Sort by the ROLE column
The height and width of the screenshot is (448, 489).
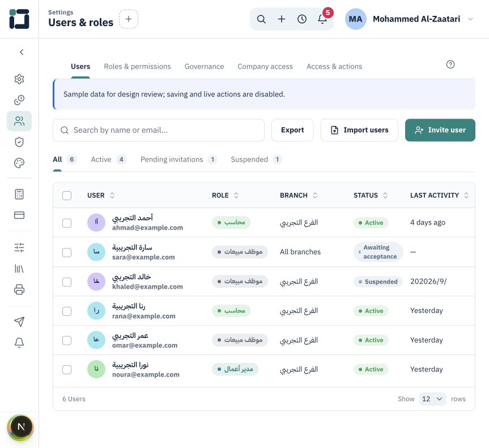[225, 196]
